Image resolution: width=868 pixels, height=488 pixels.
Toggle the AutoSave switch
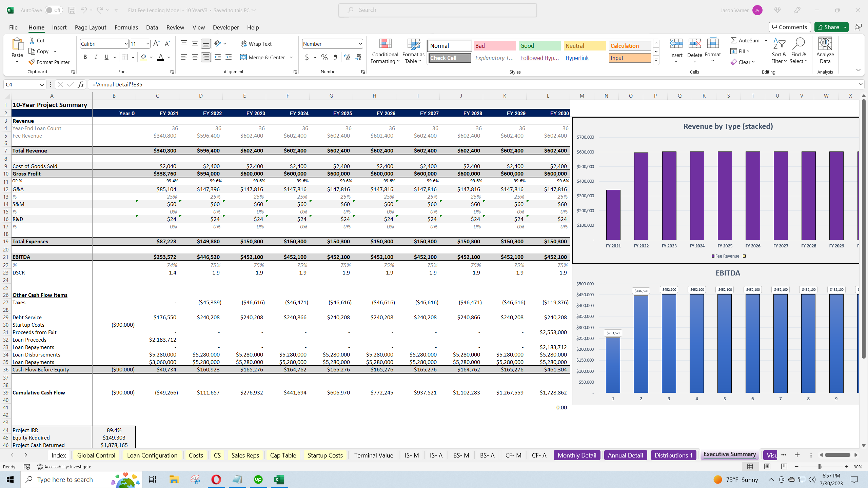(54, 10)
